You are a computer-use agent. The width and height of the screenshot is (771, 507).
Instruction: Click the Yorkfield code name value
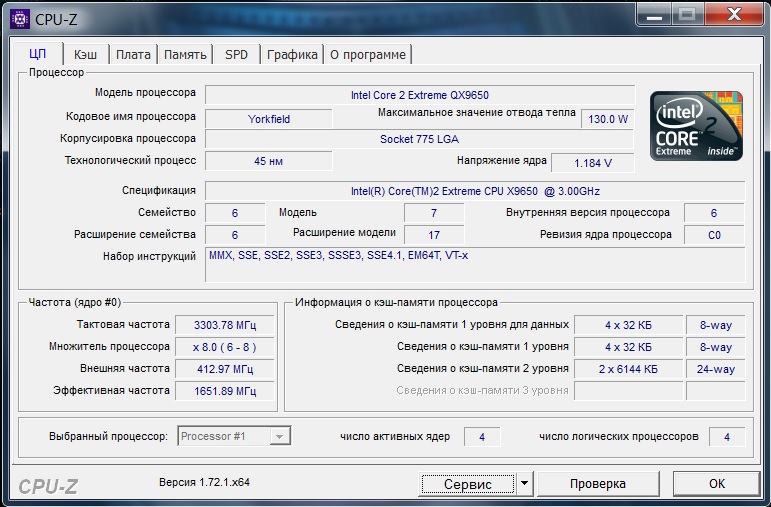coord(268,119)
